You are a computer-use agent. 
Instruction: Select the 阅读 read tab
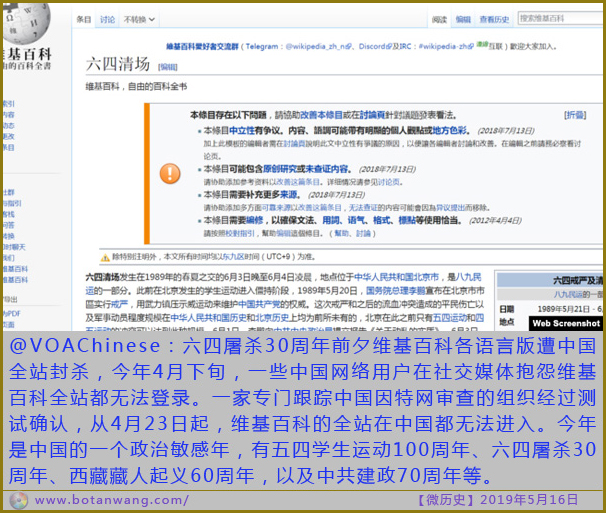(x=439, y=19)
